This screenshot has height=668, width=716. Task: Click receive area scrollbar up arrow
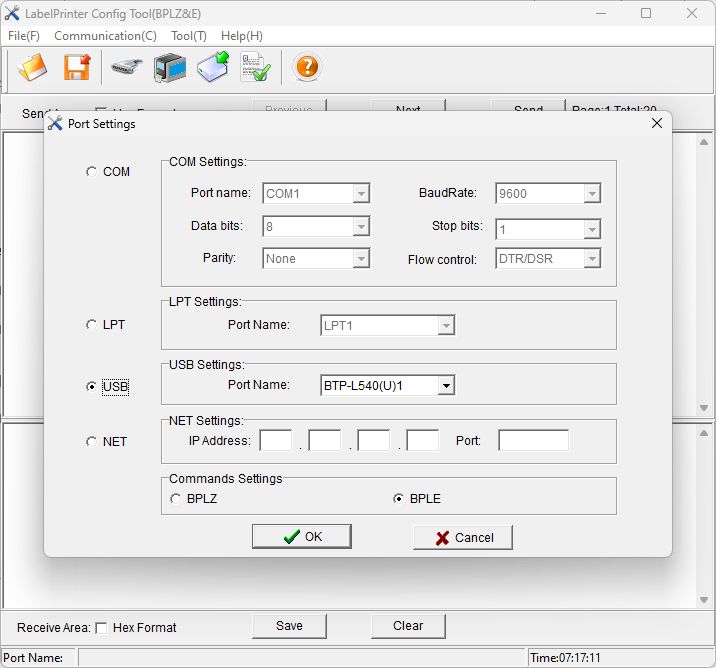[x=704, y=433]
